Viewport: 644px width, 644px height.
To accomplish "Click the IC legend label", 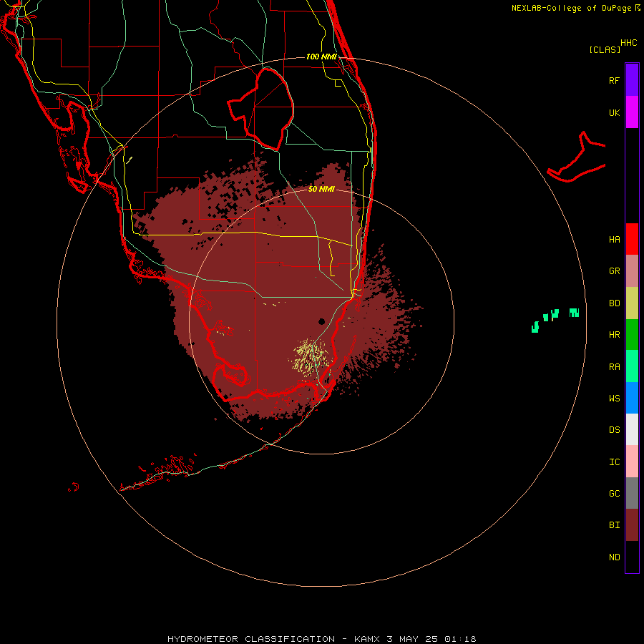I will [614, 462].
